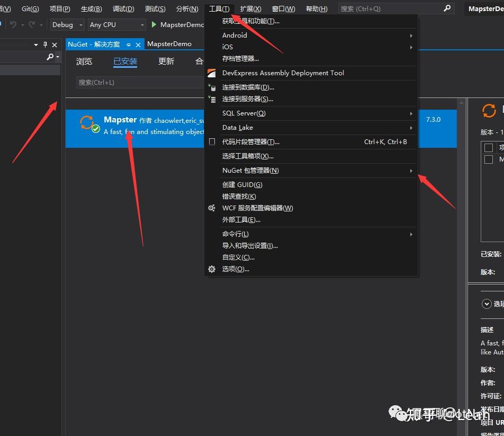The image size is (504, 436).
Task: Click the options gear icon in menu
Action: pos(212,269)
